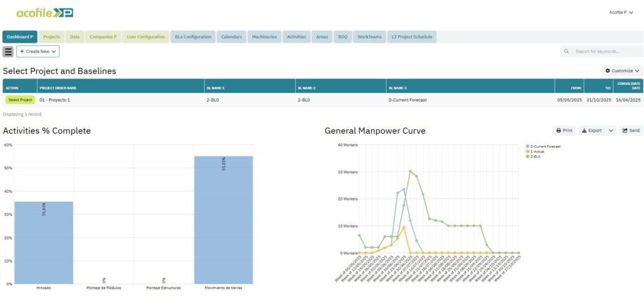Open the hamburger menu icon
The height and width of the screenshot is (301, 644).
coord(8,52)
